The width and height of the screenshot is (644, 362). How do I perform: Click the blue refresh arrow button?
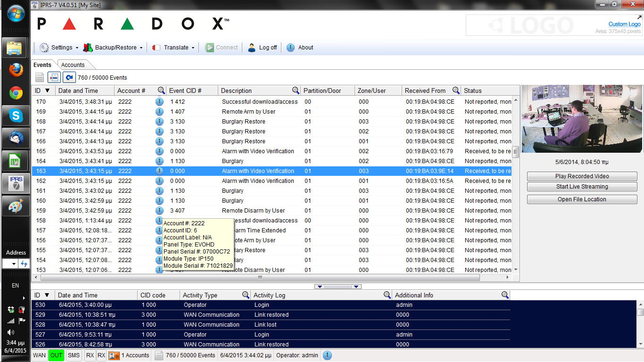click(x=69, y=77)
